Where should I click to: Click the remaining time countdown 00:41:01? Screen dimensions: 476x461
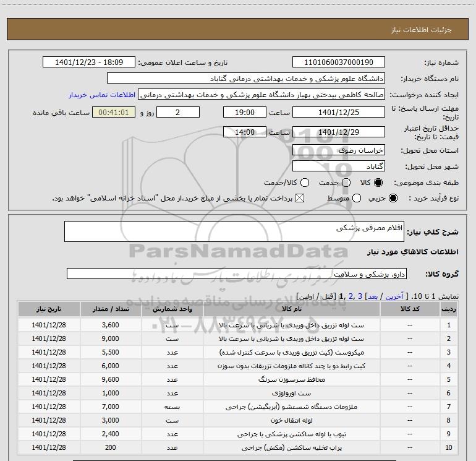(x=114, y=112)
